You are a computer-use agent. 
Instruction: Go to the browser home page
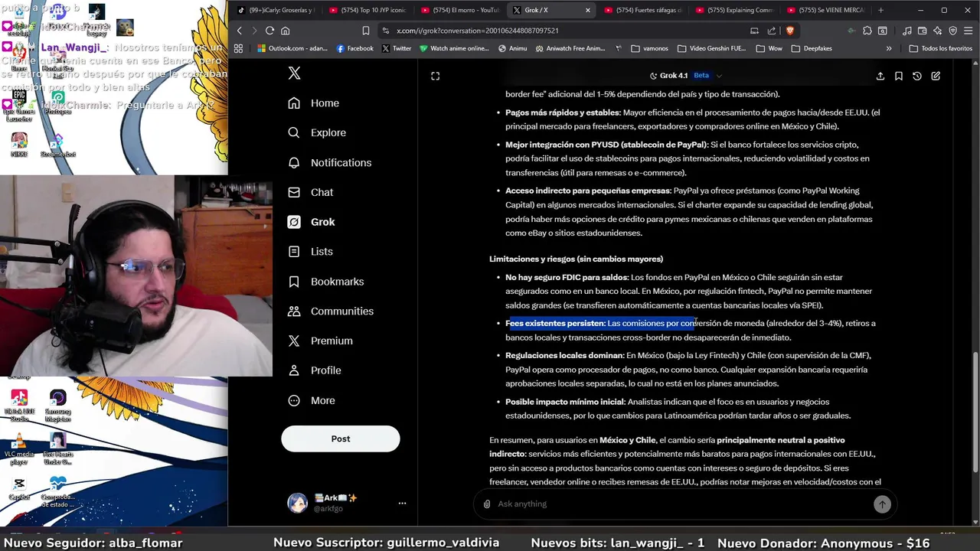click(x=286, y=31)
